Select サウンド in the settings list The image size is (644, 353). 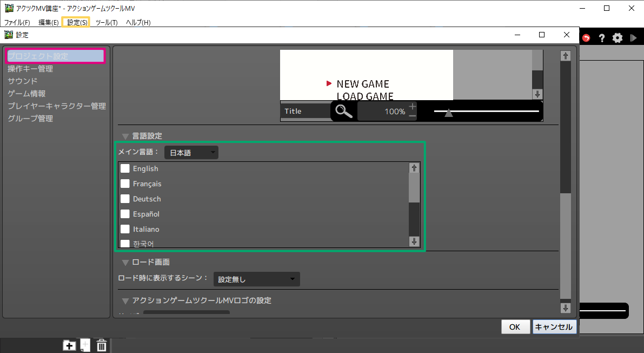pos(23,81)
